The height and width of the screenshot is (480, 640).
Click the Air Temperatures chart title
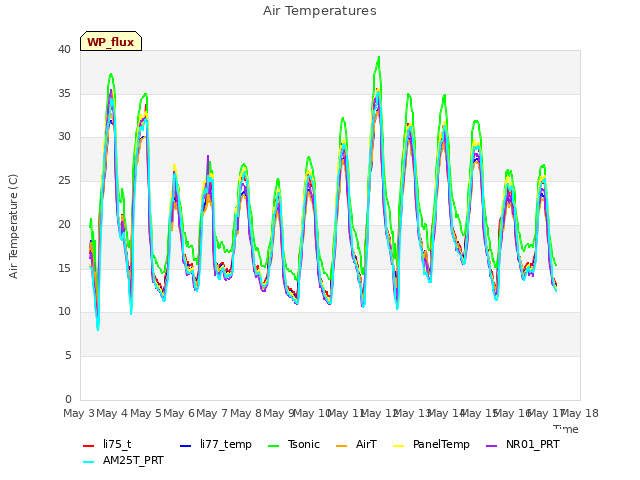click(x=320, y=11)
